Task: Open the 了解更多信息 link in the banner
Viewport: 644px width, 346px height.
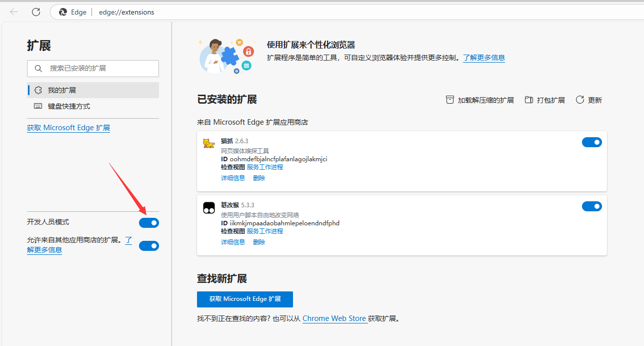Action: 484,58
